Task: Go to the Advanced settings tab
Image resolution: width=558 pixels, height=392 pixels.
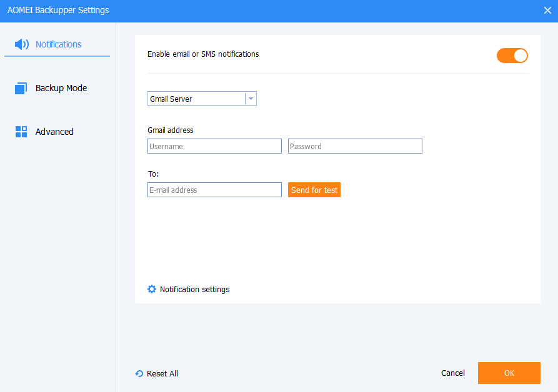Action: (54, 132)
